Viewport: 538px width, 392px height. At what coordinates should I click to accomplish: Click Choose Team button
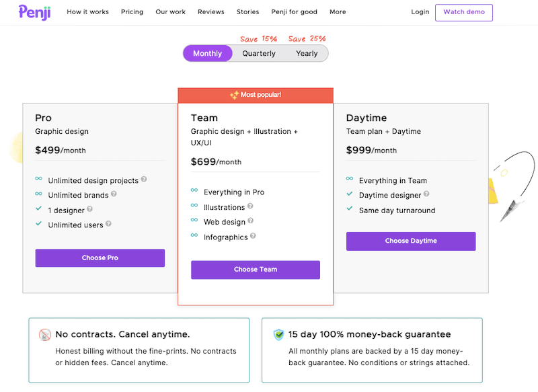[256, 270]
